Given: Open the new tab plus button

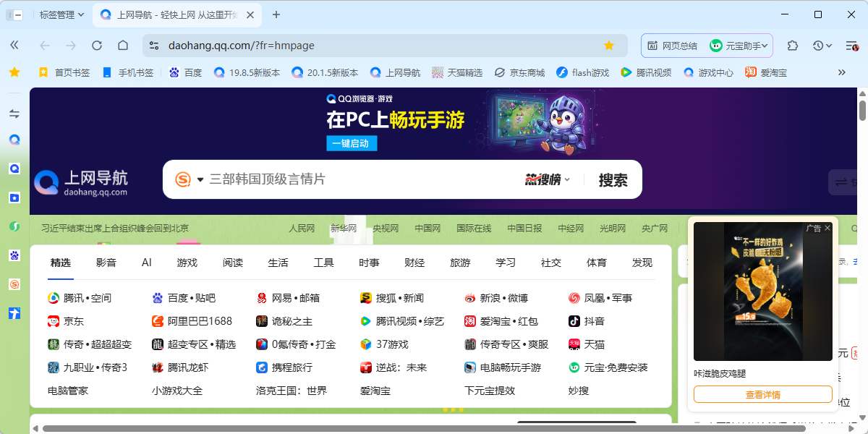Looking at the screenshot, I should click(x=276, y=14).
